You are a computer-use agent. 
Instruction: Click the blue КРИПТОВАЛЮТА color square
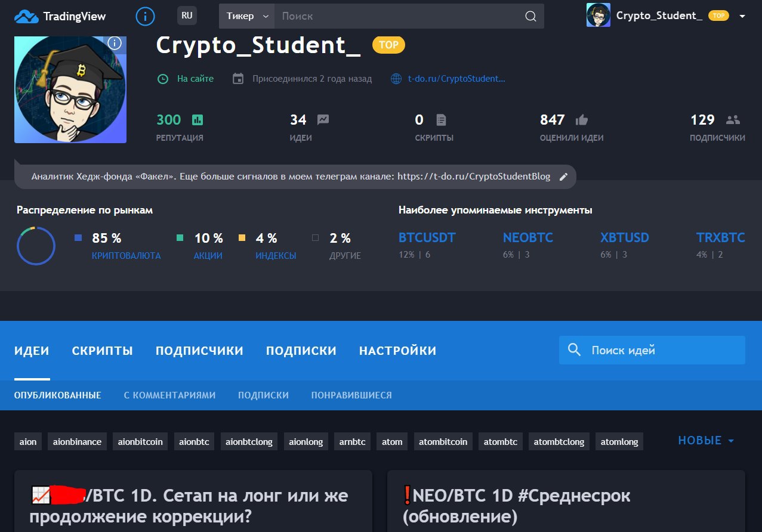(x=78, y=238)
